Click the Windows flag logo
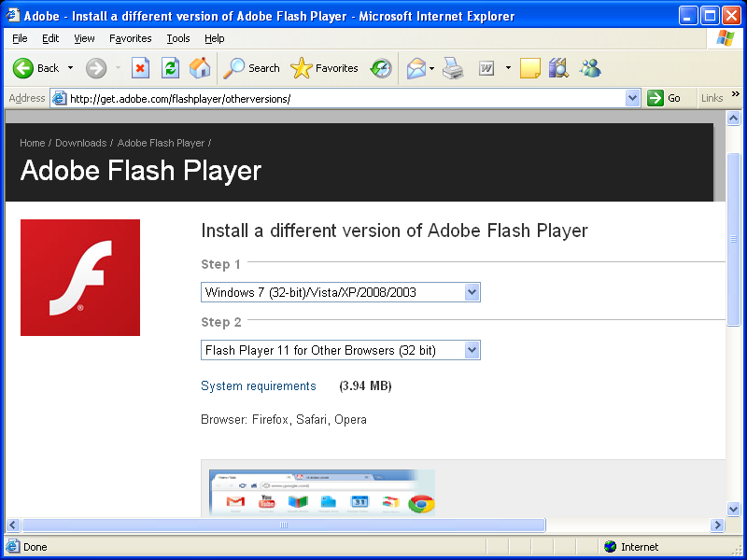This screenshot has height=560, width=747. 726,38
